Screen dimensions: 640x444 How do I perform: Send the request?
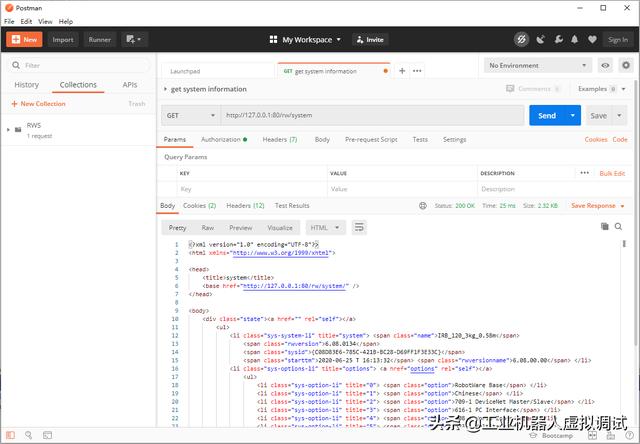[x=547, y=115]
